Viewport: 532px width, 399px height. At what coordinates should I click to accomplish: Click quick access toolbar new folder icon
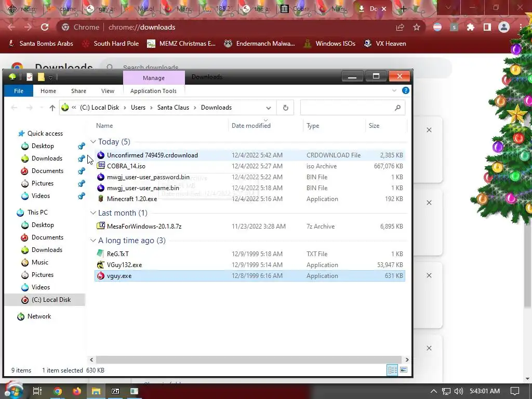pyautogui.click(x=41, y=77)
